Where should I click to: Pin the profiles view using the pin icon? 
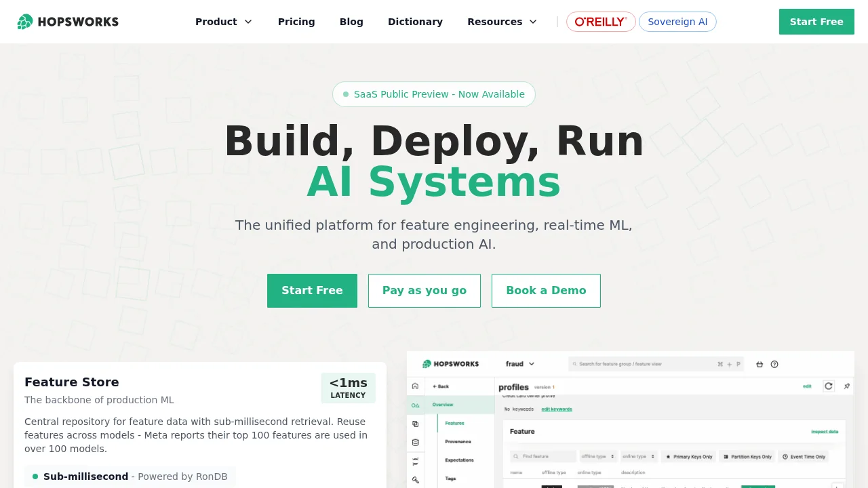847,386
